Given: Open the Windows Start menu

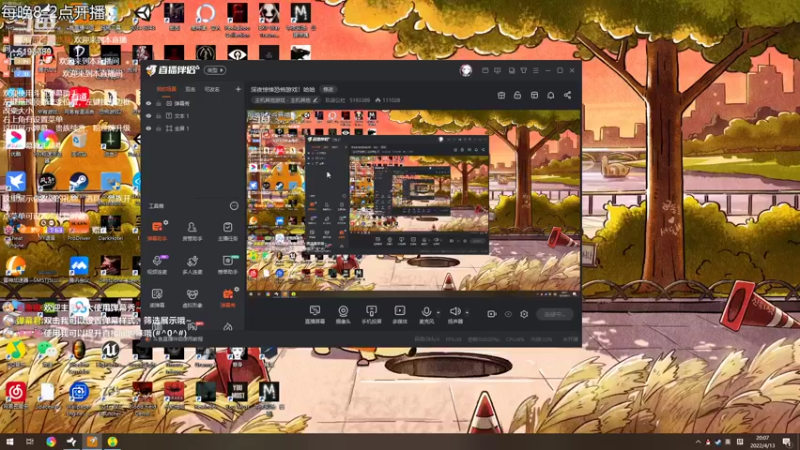Looking at the screenshot, I should tap(9, 442).
